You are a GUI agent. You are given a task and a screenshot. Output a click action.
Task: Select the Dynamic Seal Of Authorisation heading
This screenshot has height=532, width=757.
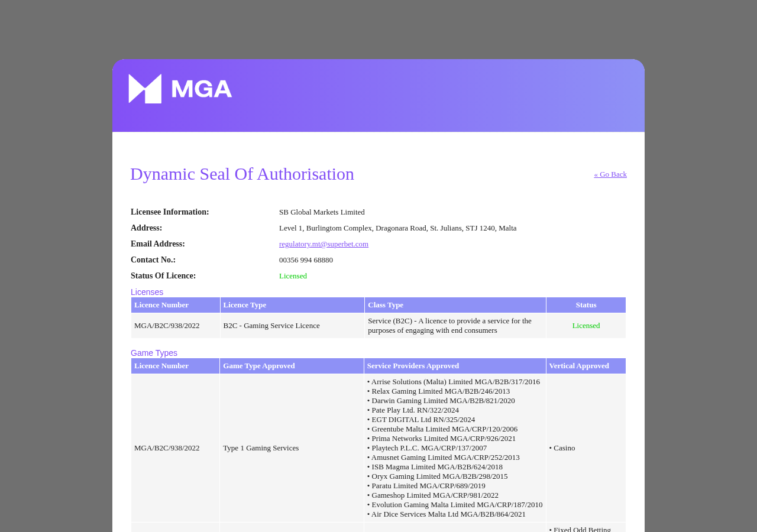coord(242,174)
